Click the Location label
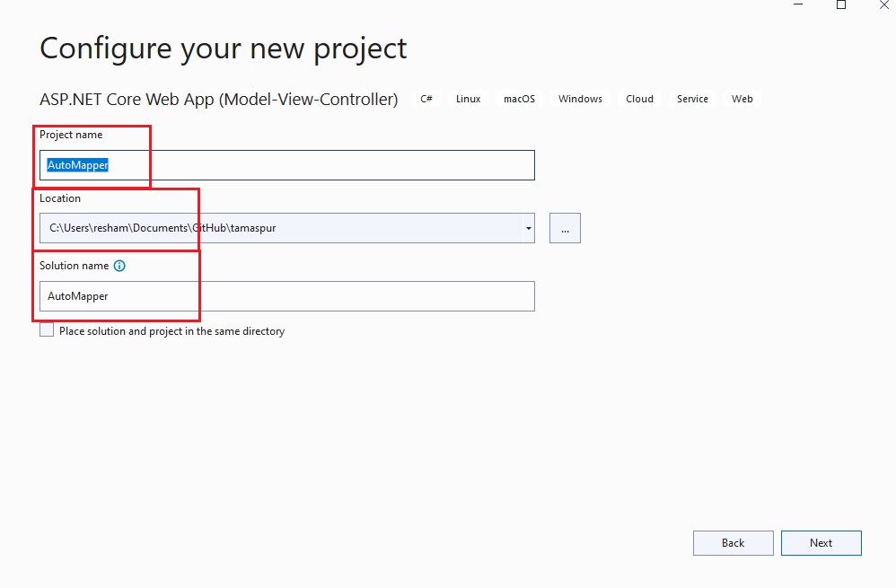 click(60, 198)
